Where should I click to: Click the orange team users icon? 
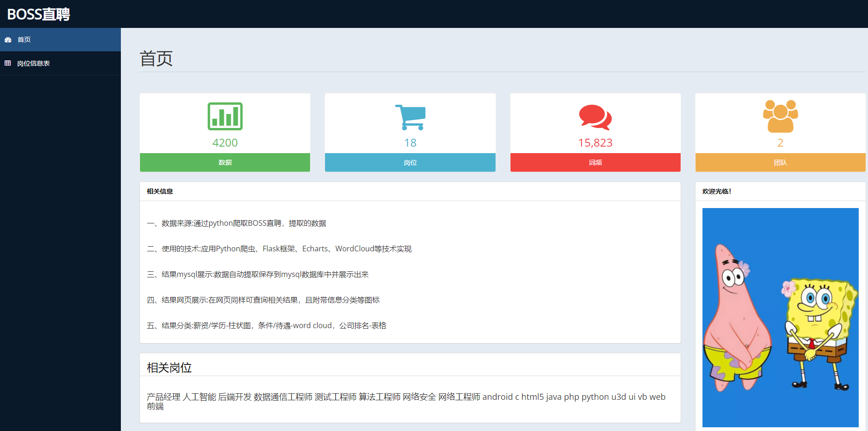tap(780, 116)
